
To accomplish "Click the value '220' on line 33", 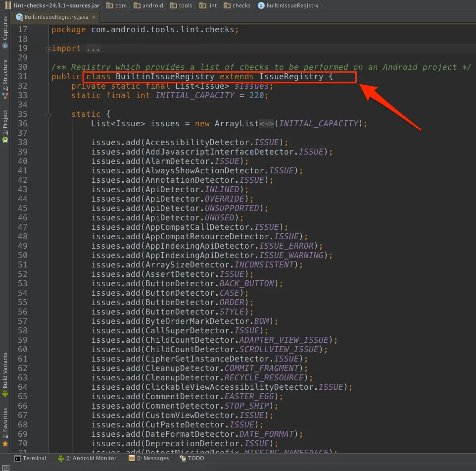I will [256, 96].
